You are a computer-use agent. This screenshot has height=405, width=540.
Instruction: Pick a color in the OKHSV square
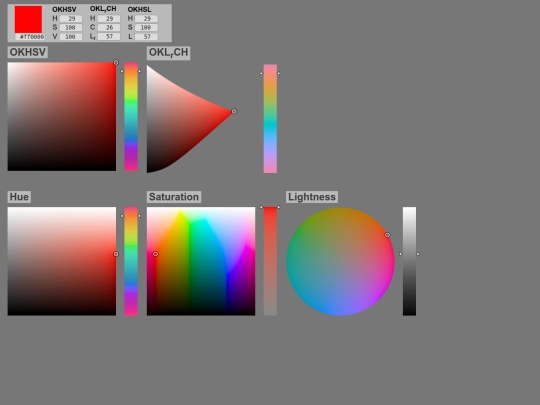[x=62, y=116]
